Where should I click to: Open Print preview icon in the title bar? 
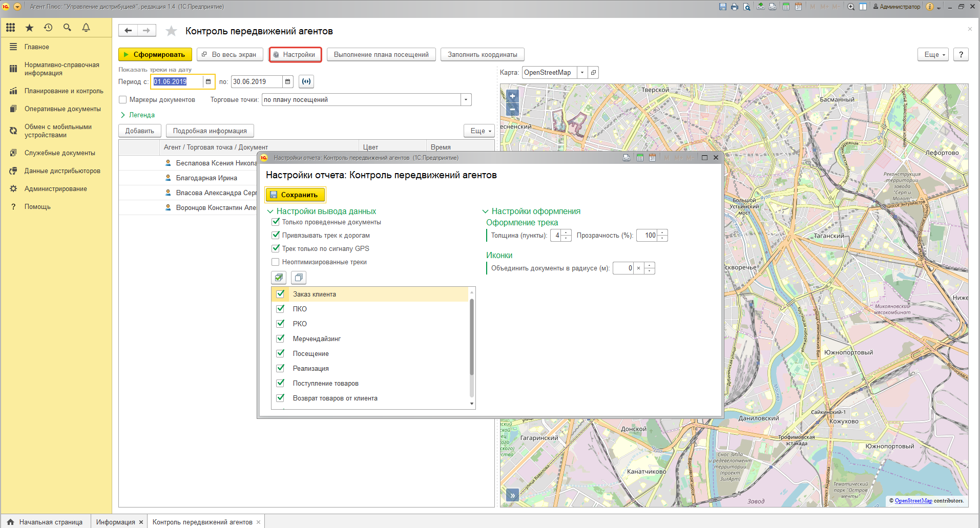(x=747, y=7)
